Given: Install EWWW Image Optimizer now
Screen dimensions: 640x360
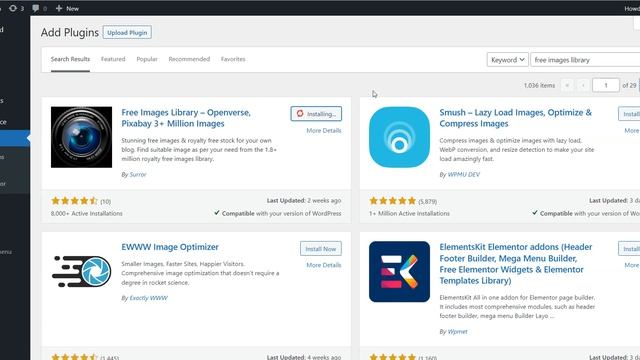Looking at the screenshot, I should [x=321, y=249].
